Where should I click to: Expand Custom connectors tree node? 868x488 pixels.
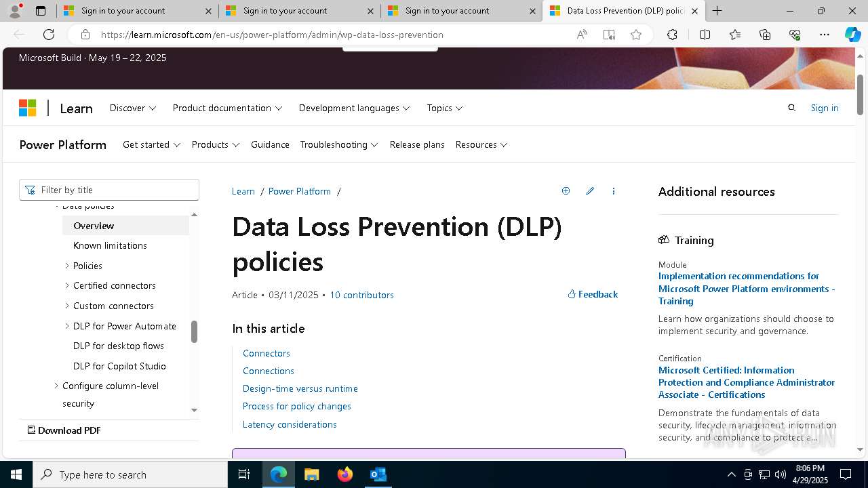click(67, 306)
